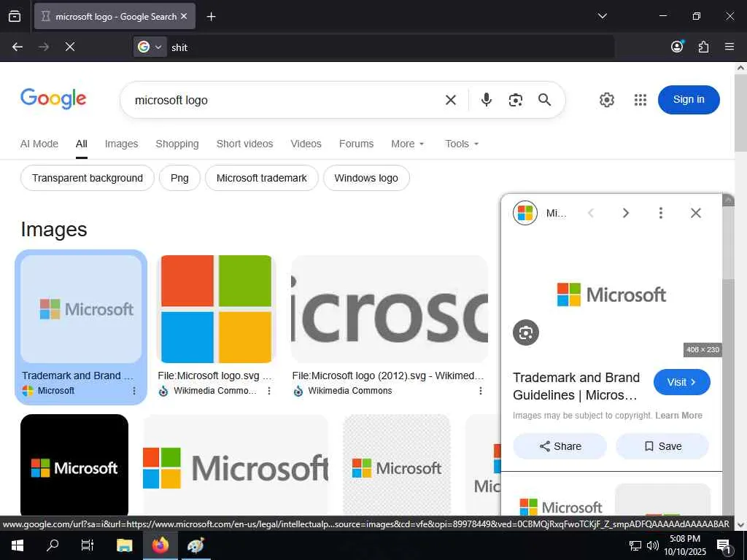Open the Firefox hamburger application menu
This screenshot has width=747, height=560.
click(729, 47)
